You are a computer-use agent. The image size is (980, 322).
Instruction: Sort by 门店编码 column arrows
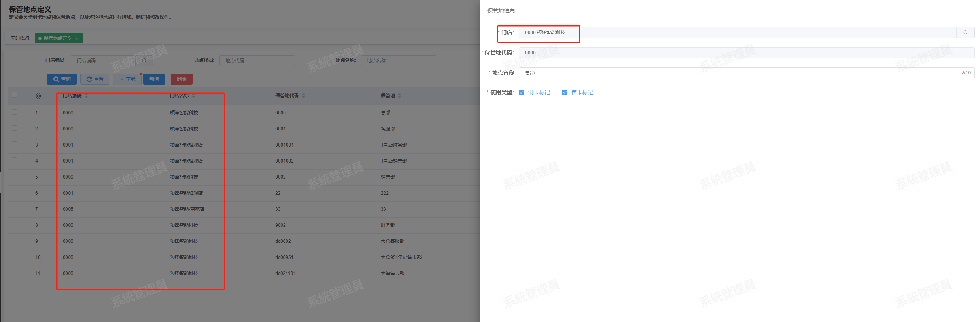86,96
